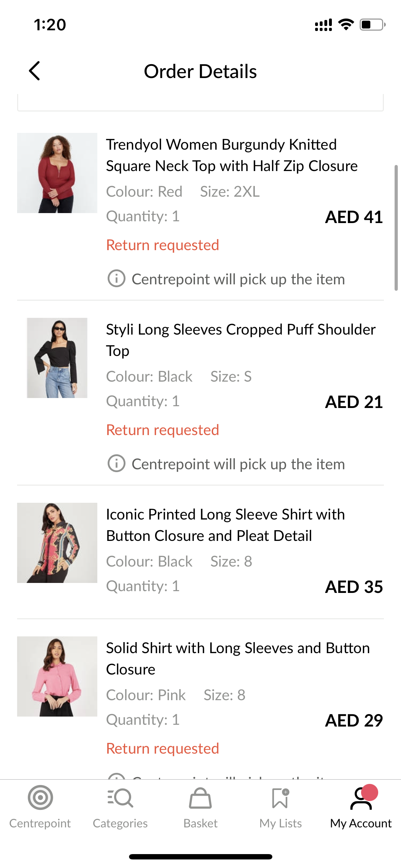Tap the back arrow icon
Viewport: 401px width, 868px height.
click(x=35, y=71)
